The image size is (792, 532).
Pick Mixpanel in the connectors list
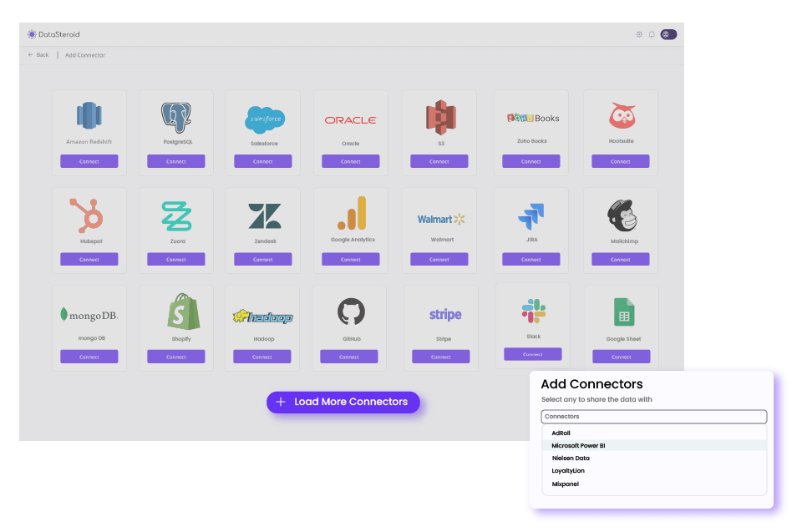[x=566, y=484]
